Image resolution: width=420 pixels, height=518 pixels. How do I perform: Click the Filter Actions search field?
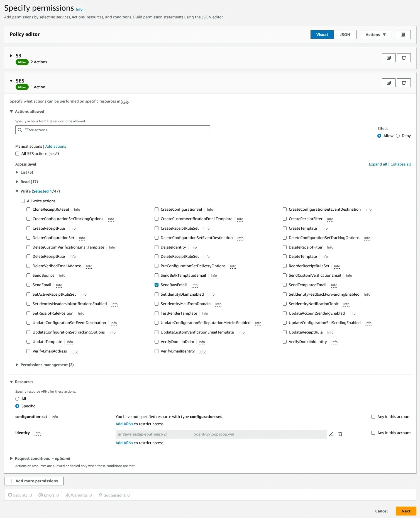coord(113,130)
